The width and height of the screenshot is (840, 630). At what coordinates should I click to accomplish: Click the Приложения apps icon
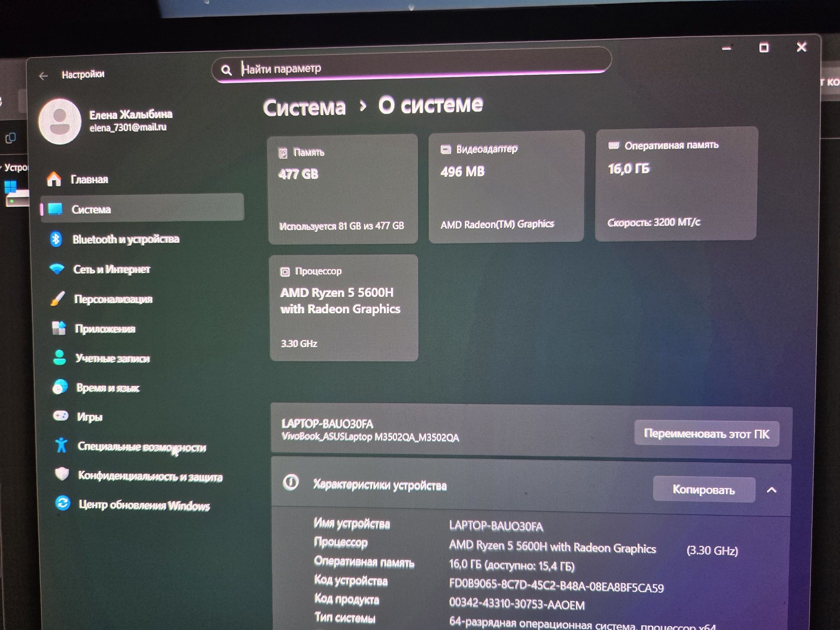click(x=59, y=328)
